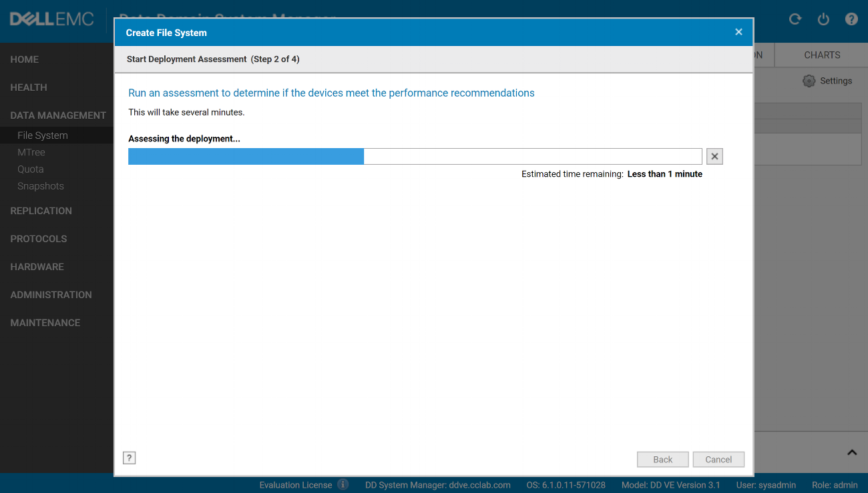
Task: Open the HEALTH menu
Action: click(29, 87)
